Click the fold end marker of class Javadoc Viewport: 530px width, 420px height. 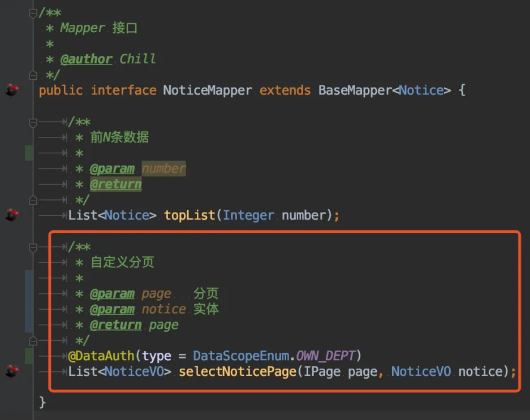tap(33, 75)
